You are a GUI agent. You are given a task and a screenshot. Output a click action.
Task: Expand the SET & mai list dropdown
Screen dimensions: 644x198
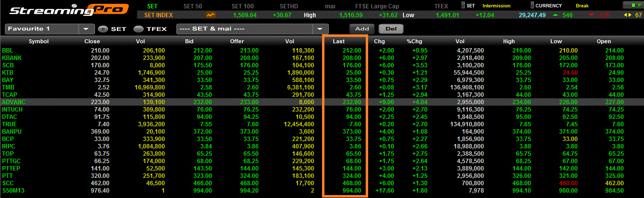pyautogui.click(x=252, y=29)
